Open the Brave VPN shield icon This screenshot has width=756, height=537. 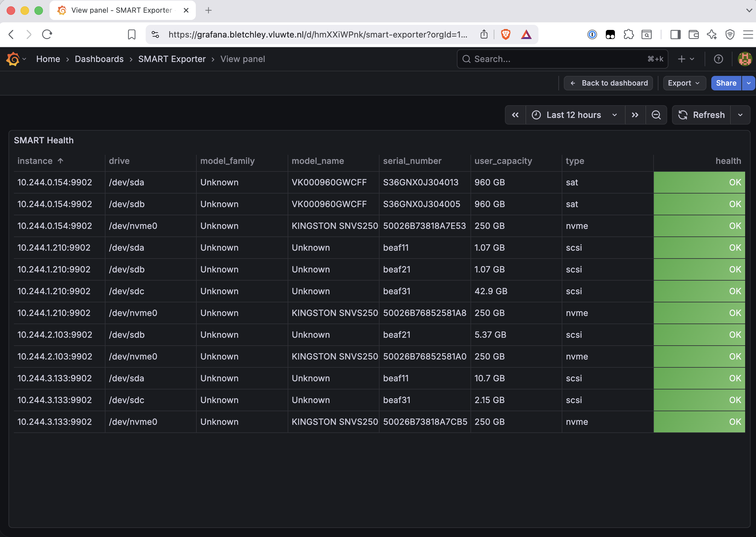(x=730, y=34)
